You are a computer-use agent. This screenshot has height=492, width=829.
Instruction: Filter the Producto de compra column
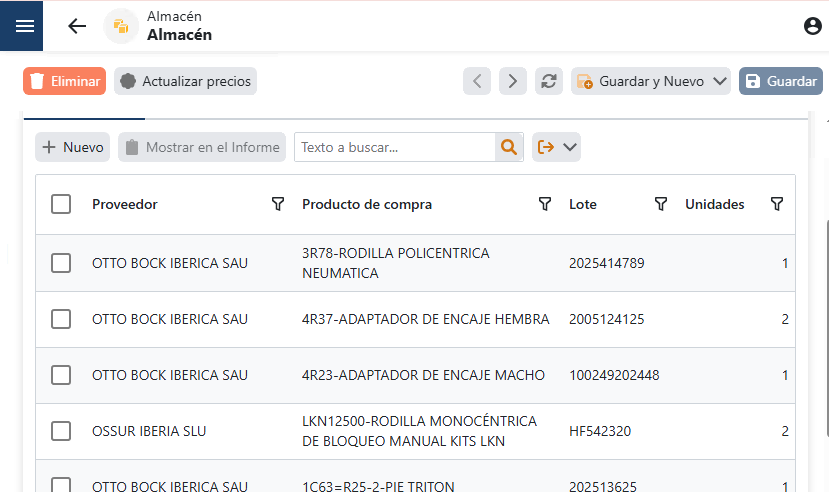(x=545, y=204)
